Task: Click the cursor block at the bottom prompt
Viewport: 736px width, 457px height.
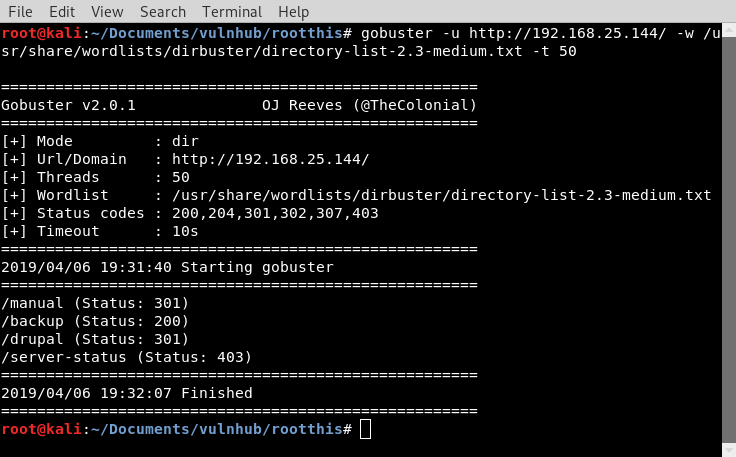Action: point(365,429)
